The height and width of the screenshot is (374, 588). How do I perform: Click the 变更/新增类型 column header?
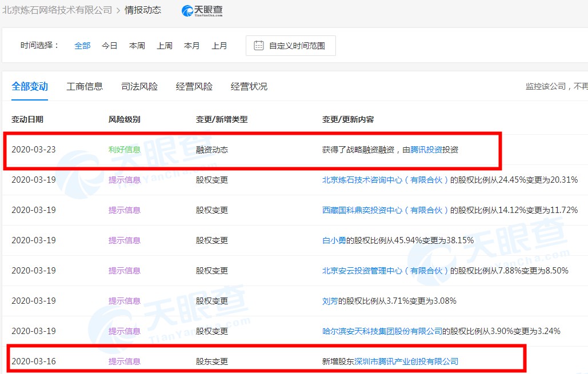(222, 119)
